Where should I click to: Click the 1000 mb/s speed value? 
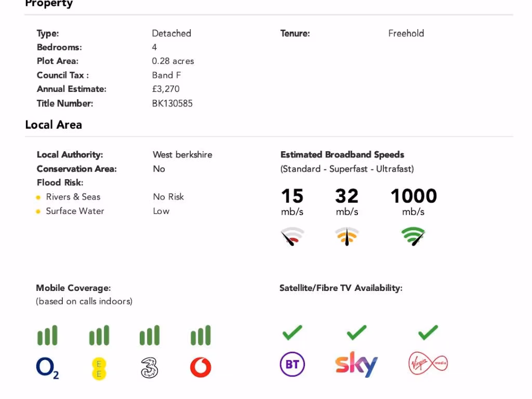[414, 196]
